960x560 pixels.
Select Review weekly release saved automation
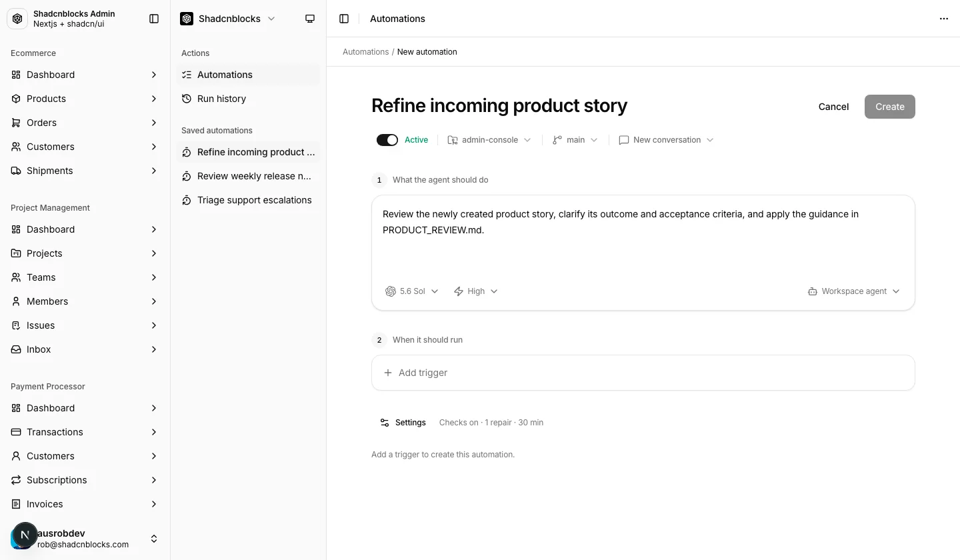(248, 176)
